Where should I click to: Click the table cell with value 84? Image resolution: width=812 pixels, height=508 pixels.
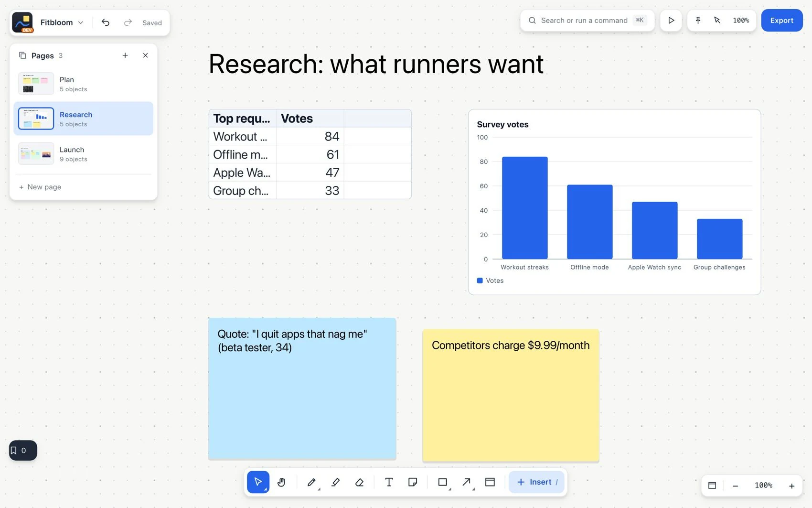[x=310, y=136]
